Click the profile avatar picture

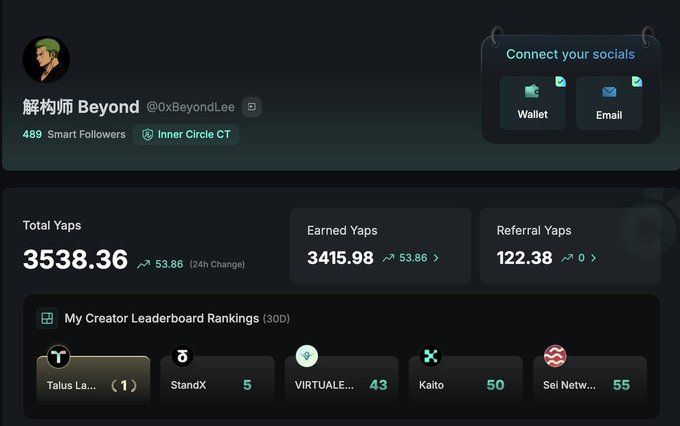coord(46,59)
